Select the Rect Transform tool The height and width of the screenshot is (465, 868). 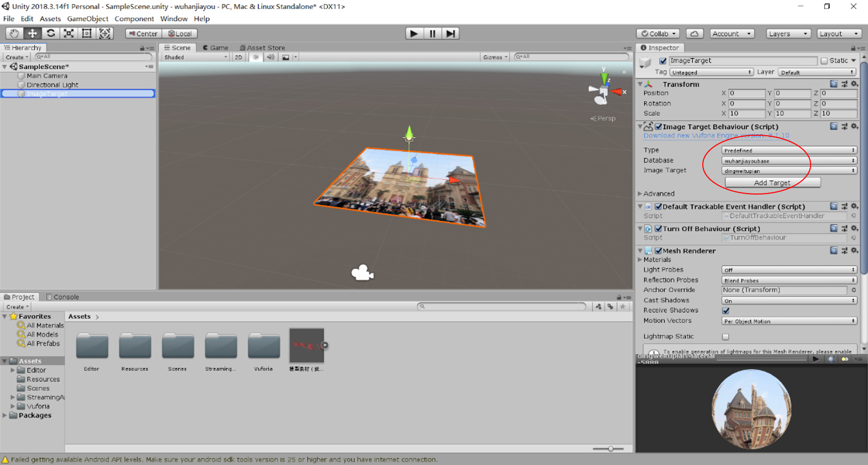coord(87,34)
